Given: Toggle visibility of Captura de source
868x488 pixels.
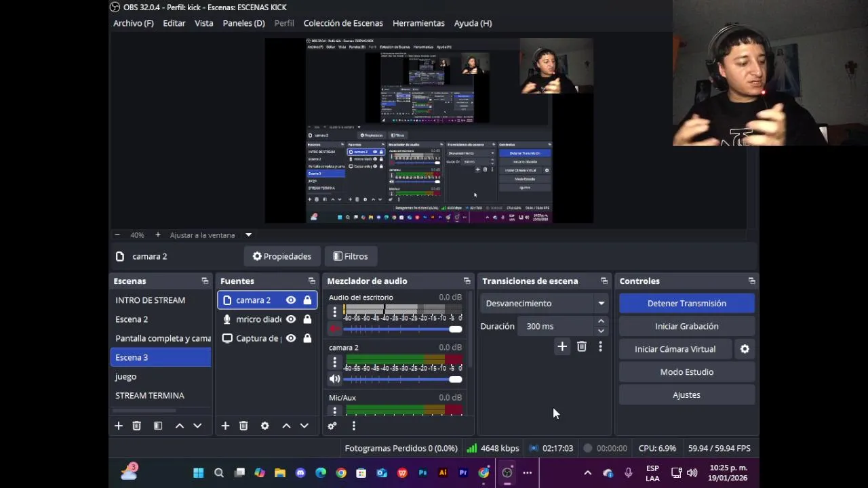Looking at the screenshot, I should pyautogui.click(x=291, y=338).
